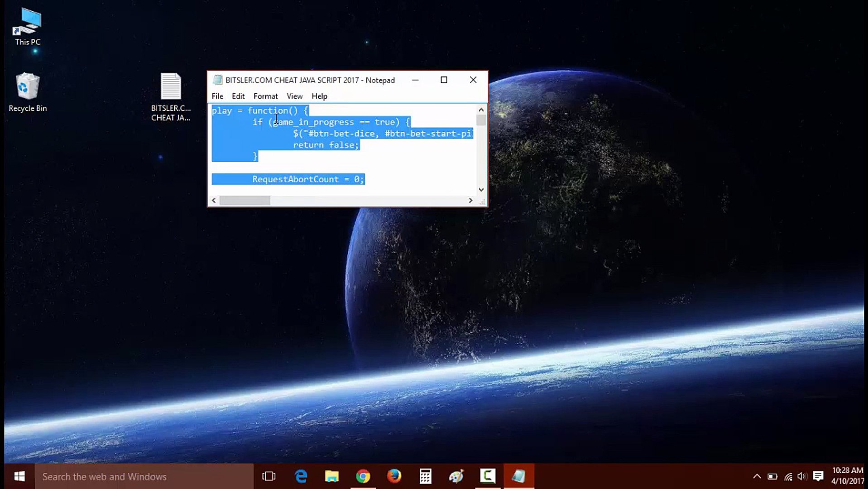
Task: Click the vertical scrollbar up arrow in Notepad
Action: [x=481, y=110]
